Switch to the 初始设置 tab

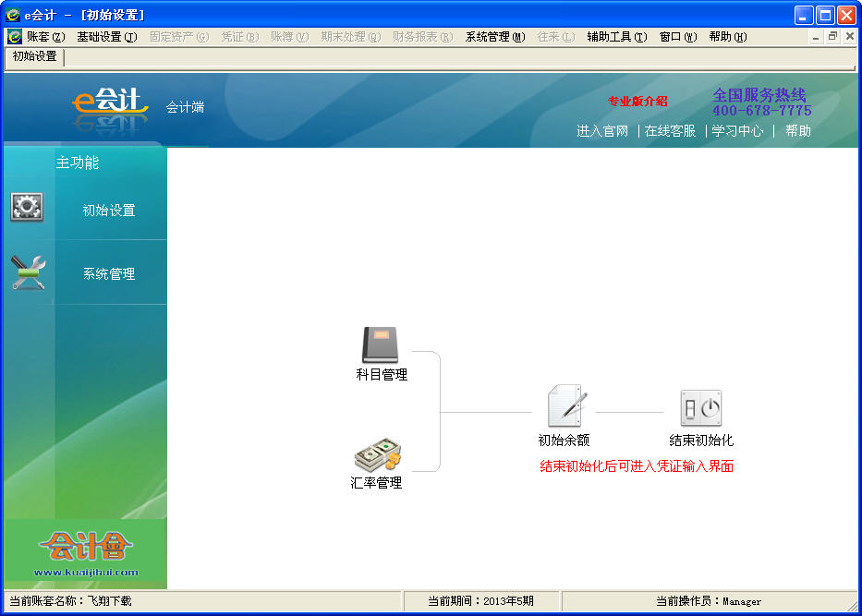coord(33,56)
